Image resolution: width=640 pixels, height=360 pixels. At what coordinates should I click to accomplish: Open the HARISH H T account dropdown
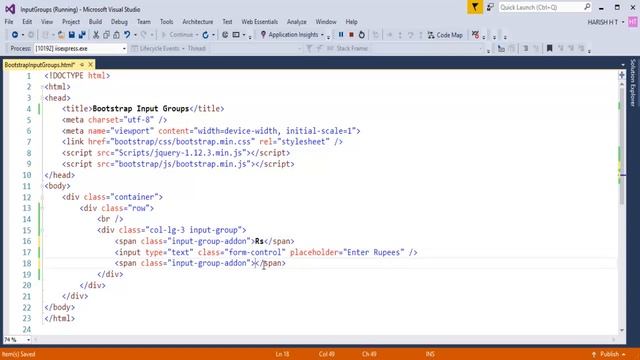(x=623, y=22)
